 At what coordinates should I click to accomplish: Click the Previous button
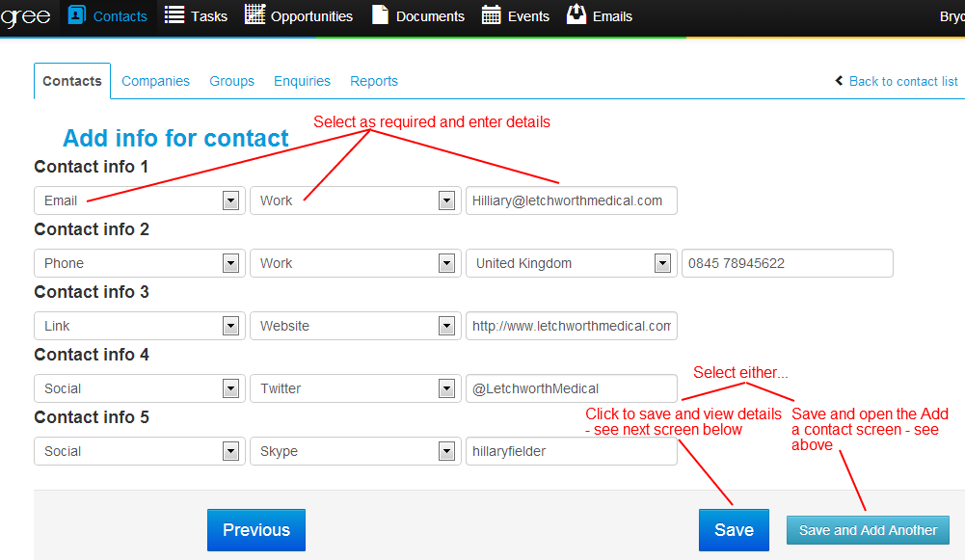(x=255, y=530)
